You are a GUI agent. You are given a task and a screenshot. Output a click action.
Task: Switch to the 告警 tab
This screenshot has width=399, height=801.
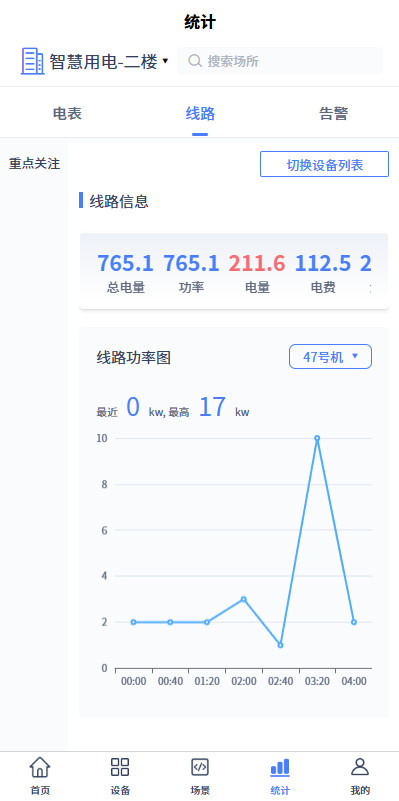[x=333, y=113]
